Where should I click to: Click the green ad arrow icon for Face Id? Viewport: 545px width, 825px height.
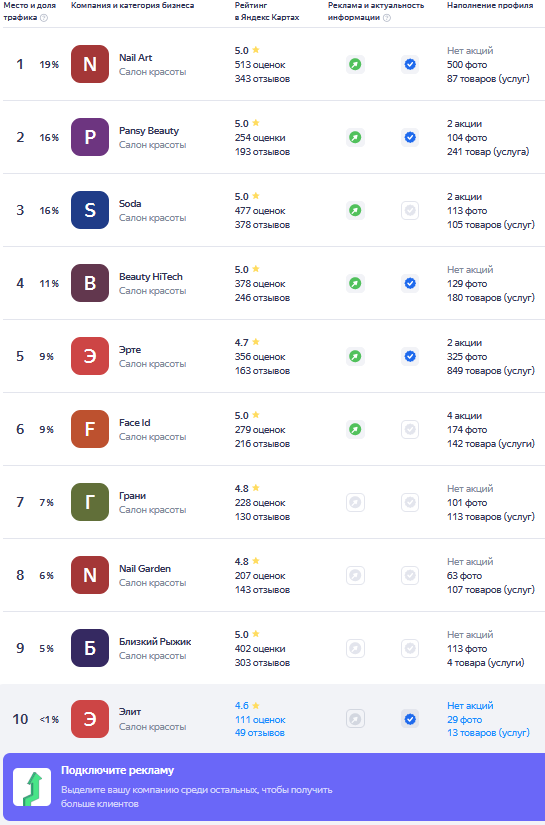click(x=355, y=429)
